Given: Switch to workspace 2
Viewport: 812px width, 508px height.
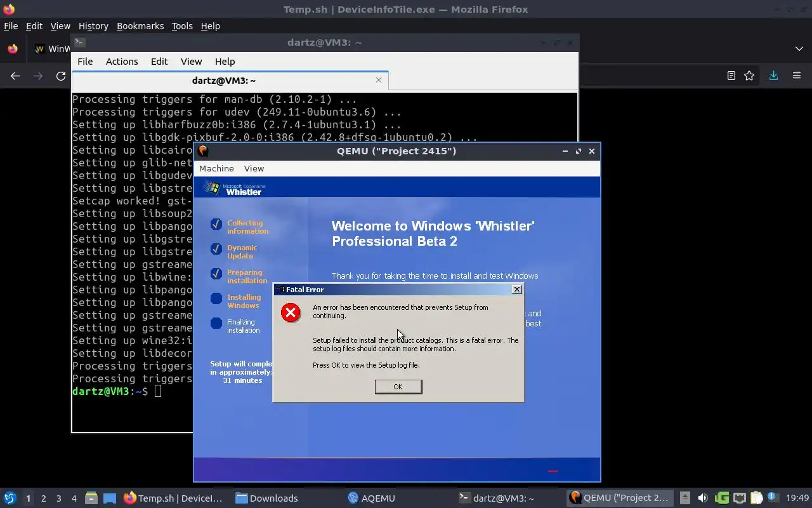Looking at the screenshot, I should [43, 498].
